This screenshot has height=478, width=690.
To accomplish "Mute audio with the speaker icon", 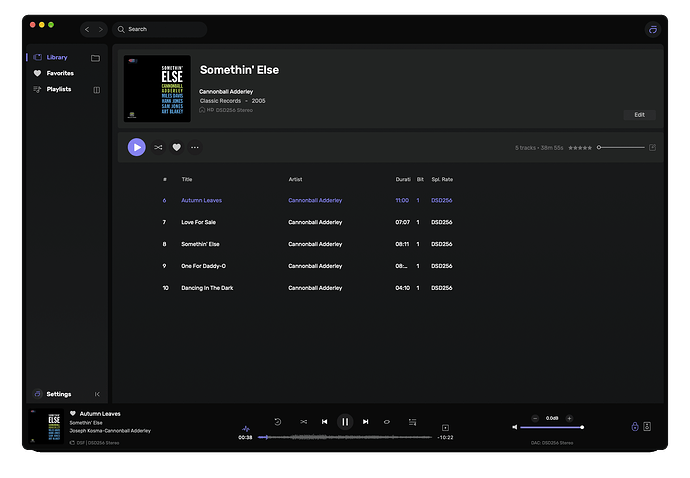I will point(514,427).
